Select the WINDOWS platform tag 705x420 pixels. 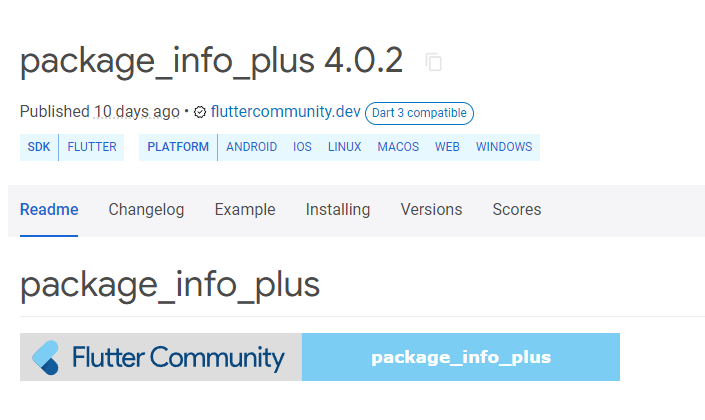[504, 147]
